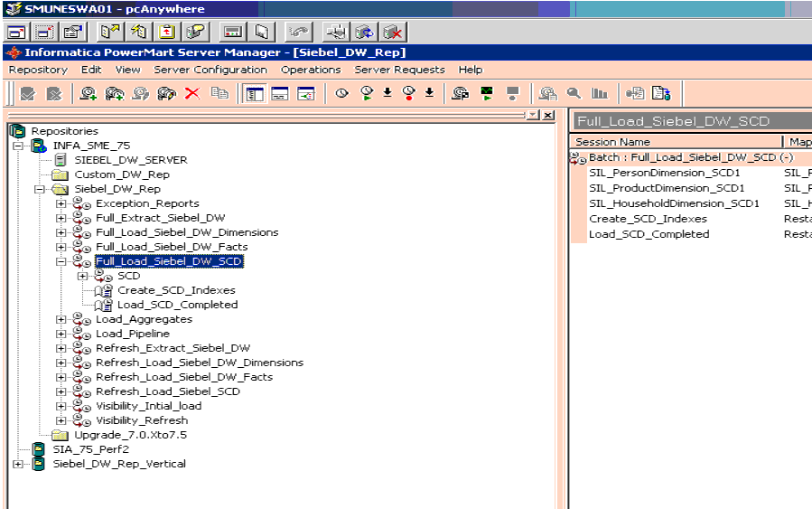The image size is (812, 509).
Task: Click the pcAnywhere full screen window icon
Action: click(16, 33)
